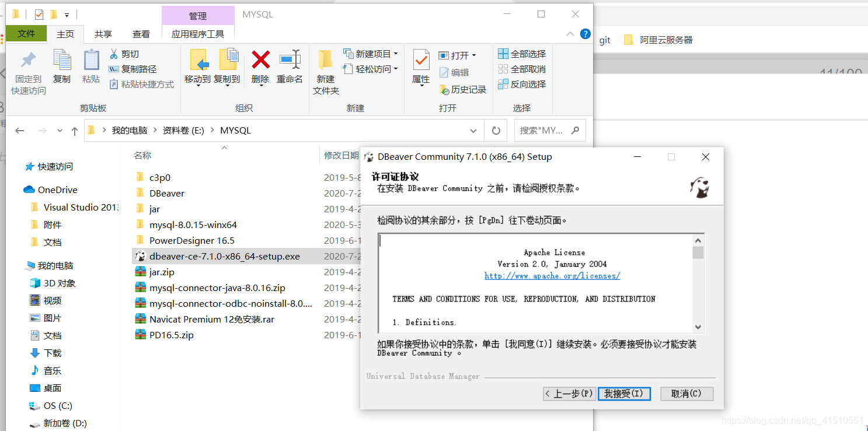Expand the 轻松访问 dropdown
Screen dimensions: 868x431
(397, 68)
